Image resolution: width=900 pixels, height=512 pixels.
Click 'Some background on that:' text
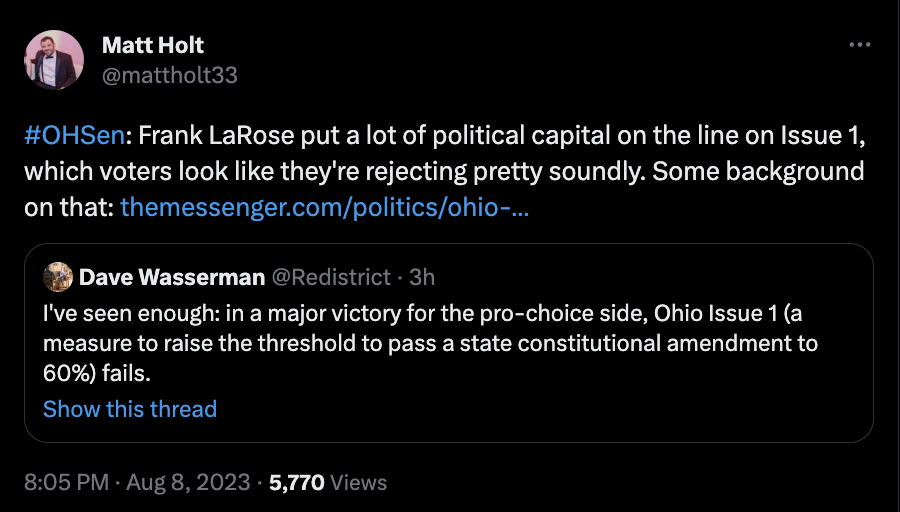coord(760,172)
